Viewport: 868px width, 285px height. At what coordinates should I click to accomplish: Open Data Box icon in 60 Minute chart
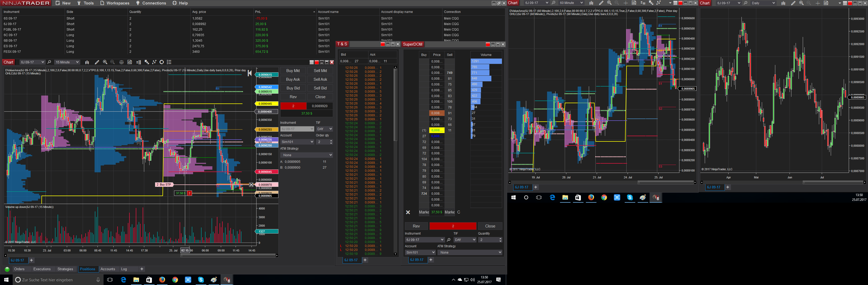(634, 3)
